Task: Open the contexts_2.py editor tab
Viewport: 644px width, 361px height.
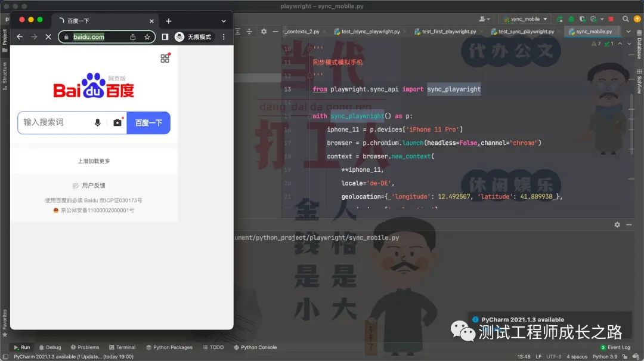Action: coord(303,32)
